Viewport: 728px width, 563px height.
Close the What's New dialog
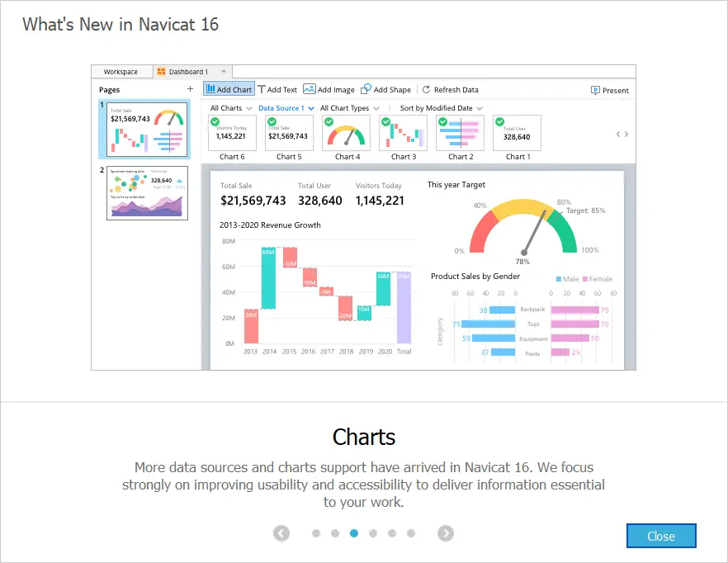pyautogui.click(x=661, y=536)
